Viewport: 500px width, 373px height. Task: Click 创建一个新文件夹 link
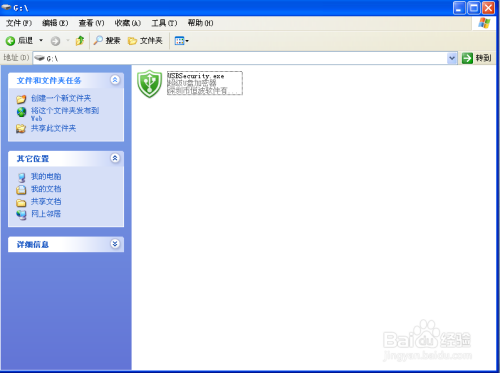(x=61, y=98)
